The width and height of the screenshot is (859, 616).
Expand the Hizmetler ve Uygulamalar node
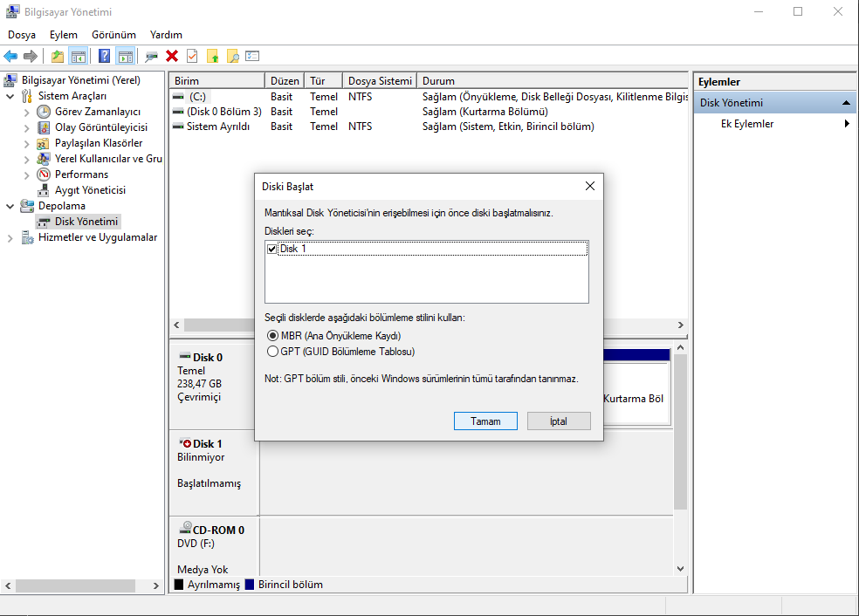click(x=10, y=238)
